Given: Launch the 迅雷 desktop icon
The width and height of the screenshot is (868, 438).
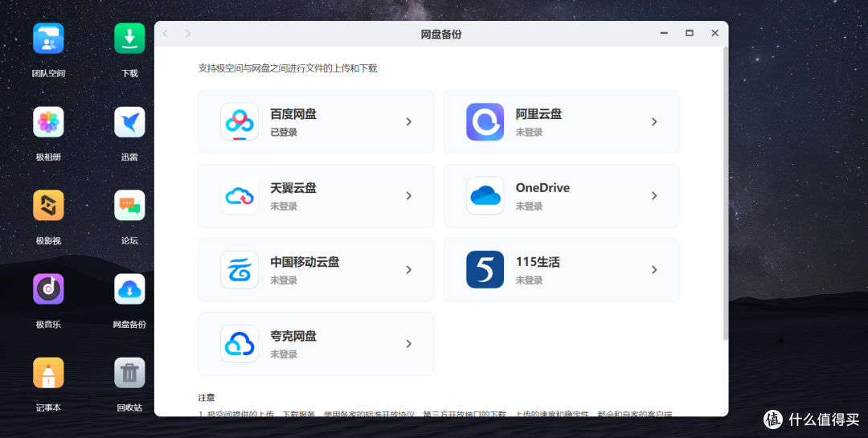Looking at the screenshot, I should coord(129,122).
